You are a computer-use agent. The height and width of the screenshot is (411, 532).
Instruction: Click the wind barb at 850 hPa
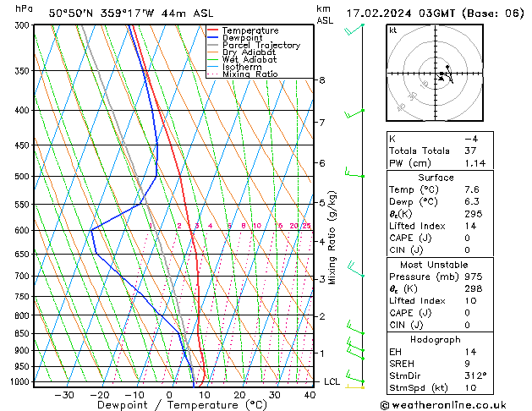coord(355,327)
